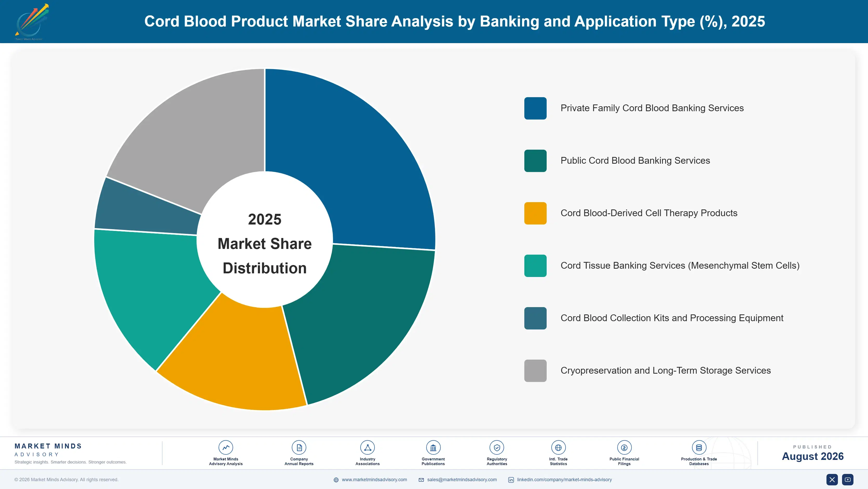Click '2025 Market Share Distribution' center text
The image size is (868, 489).
pyautogui.click(x=265, y=243)
